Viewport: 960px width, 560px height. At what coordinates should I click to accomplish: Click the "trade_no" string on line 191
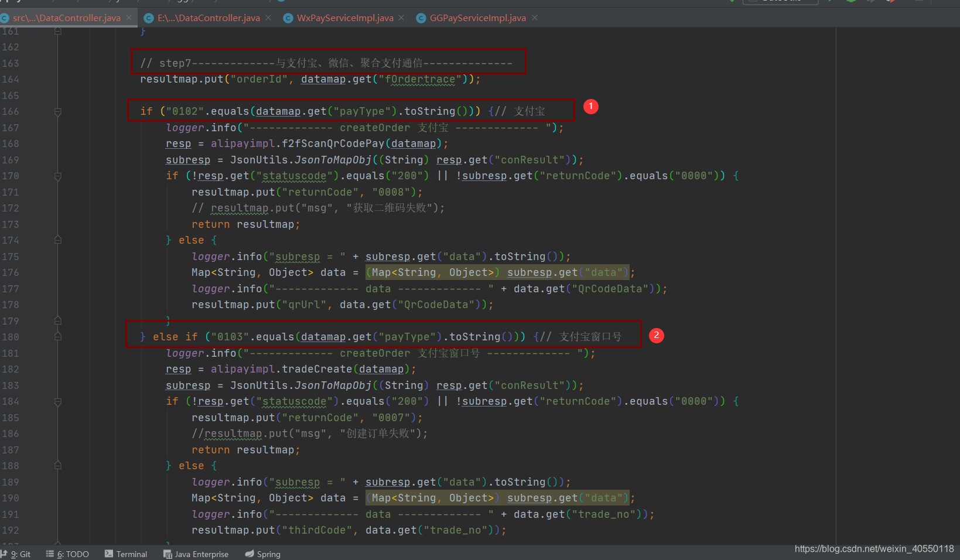pos(603,514)
